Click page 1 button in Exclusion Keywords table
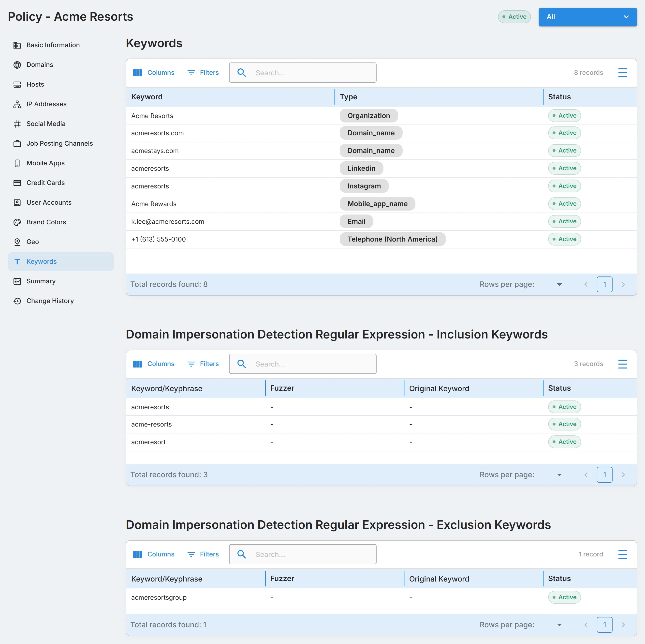 coord(604,625)
